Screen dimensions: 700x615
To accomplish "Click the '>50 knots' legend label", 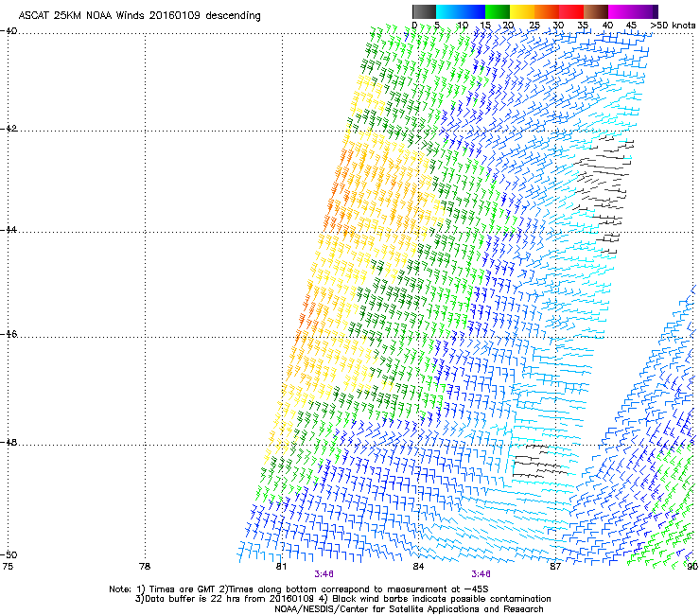I will click(x=673, y=26).
